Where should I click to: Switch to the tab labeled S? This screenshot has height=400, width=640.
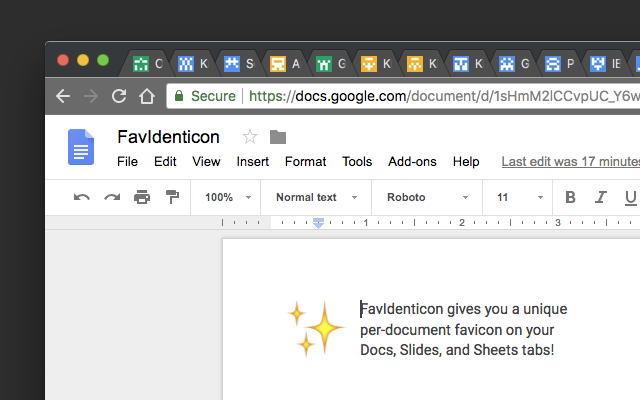click(x=239, y=64)
